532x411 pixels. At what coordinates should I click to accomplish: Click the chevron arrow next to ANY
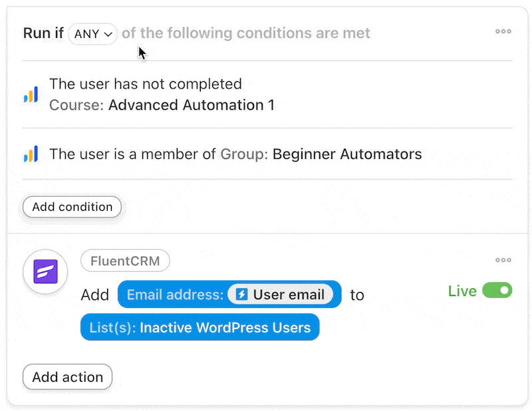click(x=108, y=35)
